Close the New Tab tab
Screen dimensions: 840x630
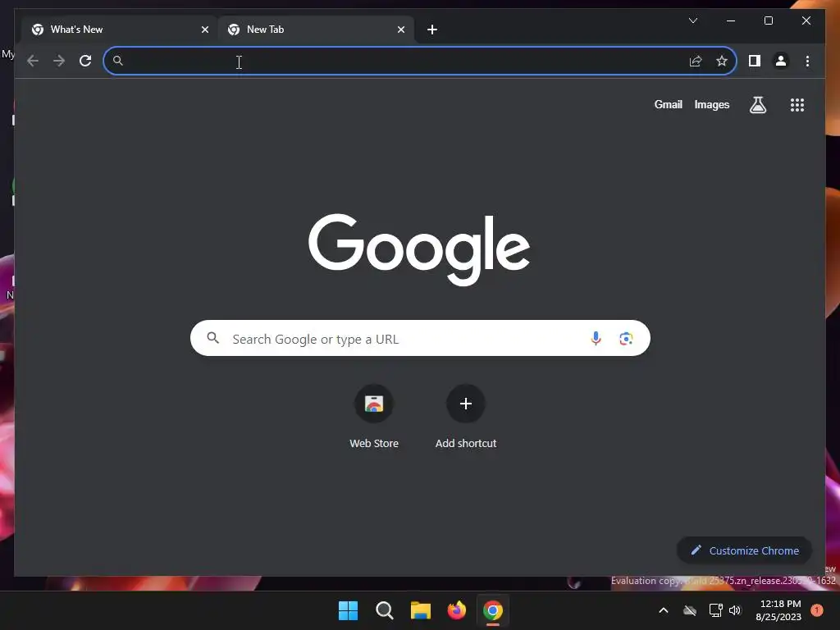coord(400,30)
